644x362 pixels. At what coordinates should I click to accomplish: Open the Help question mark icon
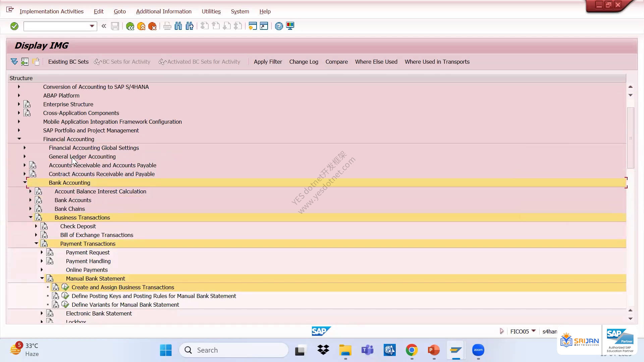click(x=279, y=26)
